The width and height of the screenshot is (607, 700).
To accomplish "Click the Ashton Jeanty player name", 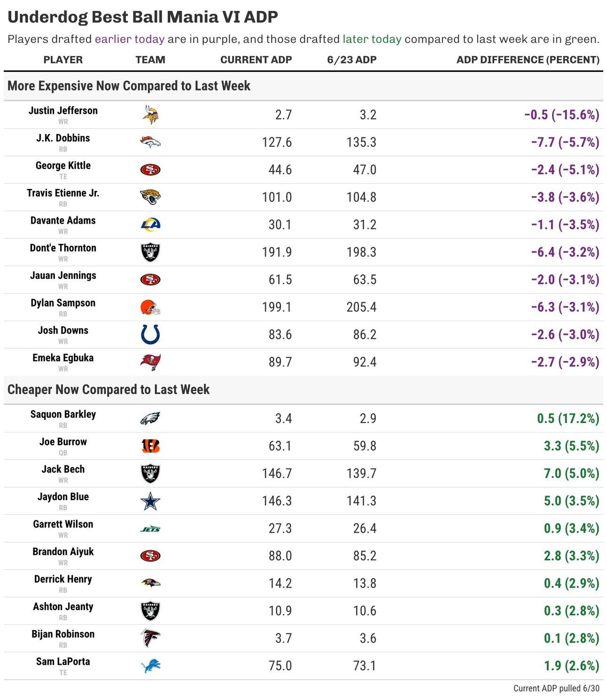I will 63,606.
